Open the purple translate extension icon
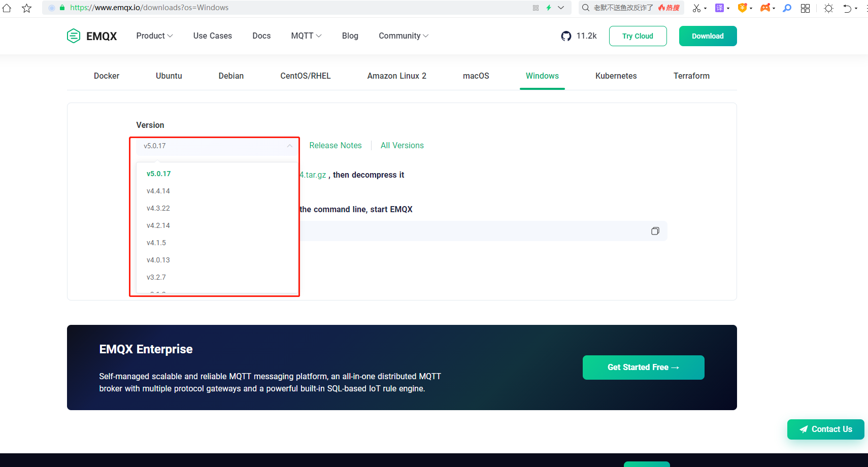868x467 pixels. [x=719, y=8]
